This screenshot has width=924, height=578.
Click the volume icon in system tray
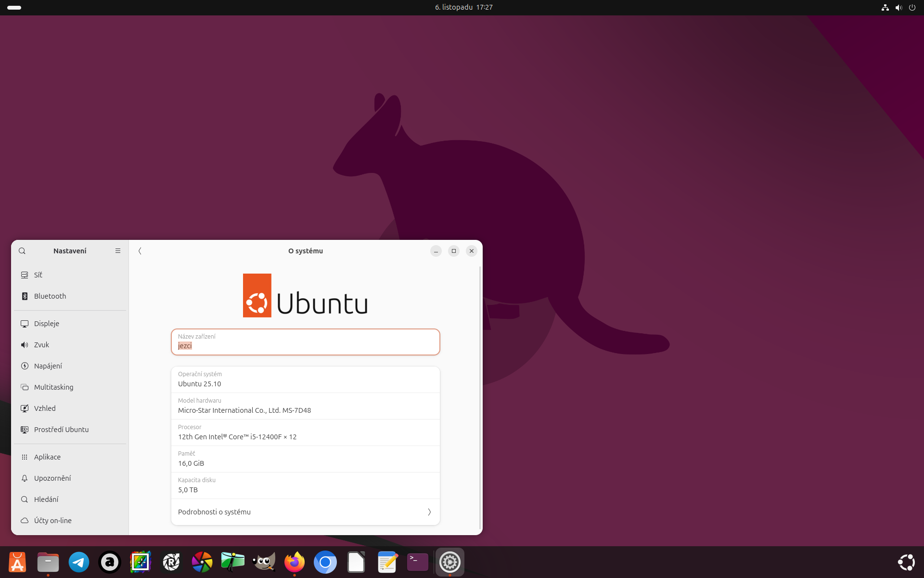coord(898,8)
